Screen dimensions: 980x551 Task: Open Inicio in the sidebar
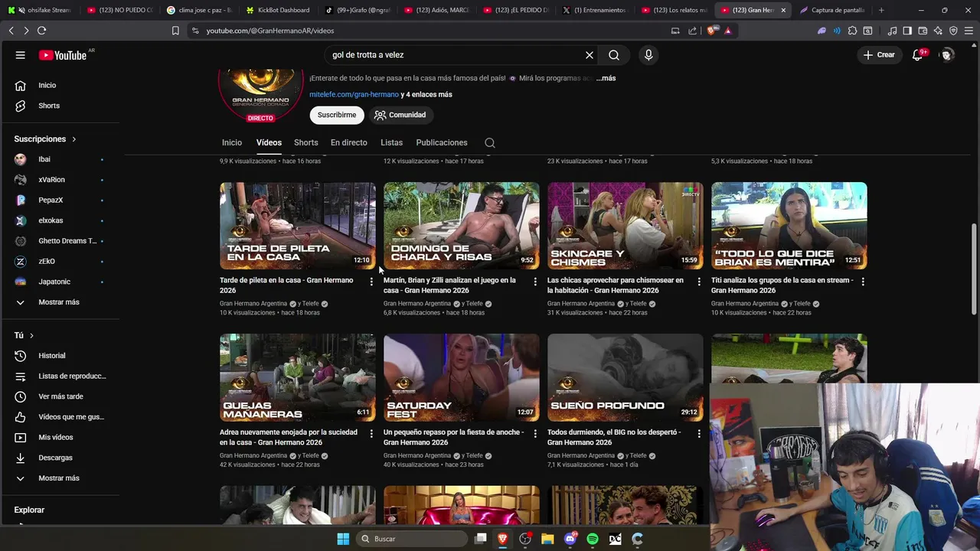pos(47,86)
